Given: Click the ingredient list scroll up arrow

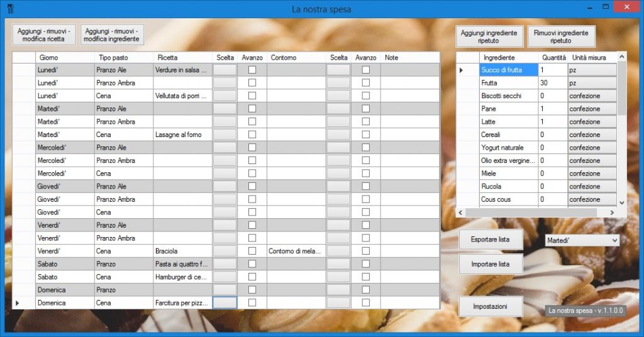Looking at the screenshot, I should [622, 57].
